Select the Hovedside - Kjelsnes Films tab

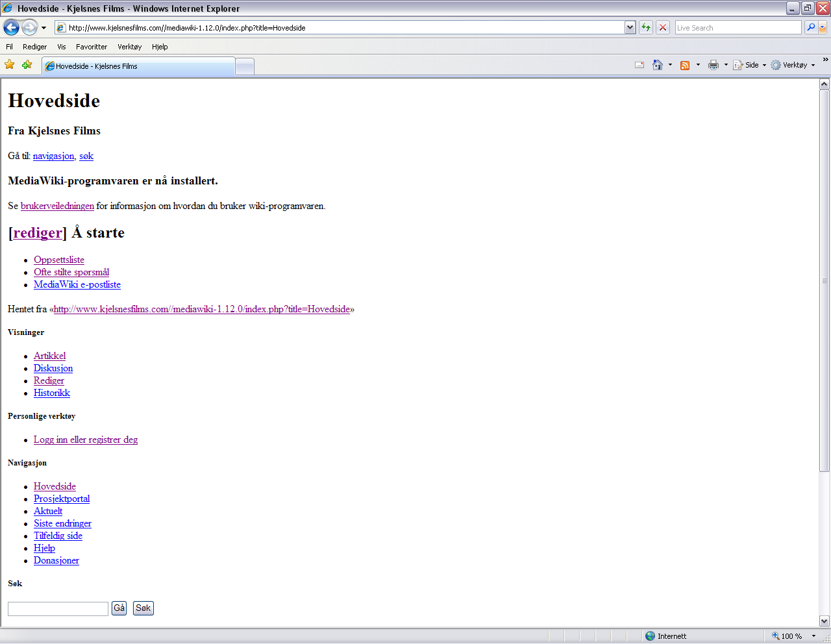[x=138, y=66]
